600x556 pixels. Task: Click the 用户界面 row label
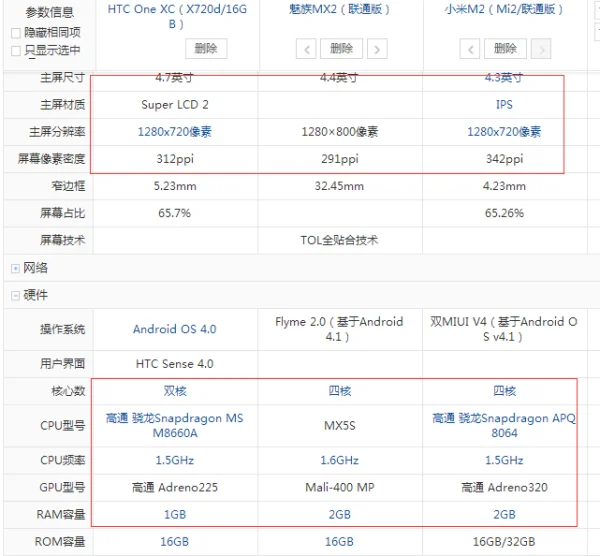pyautogui.click(x=63, y=364)
